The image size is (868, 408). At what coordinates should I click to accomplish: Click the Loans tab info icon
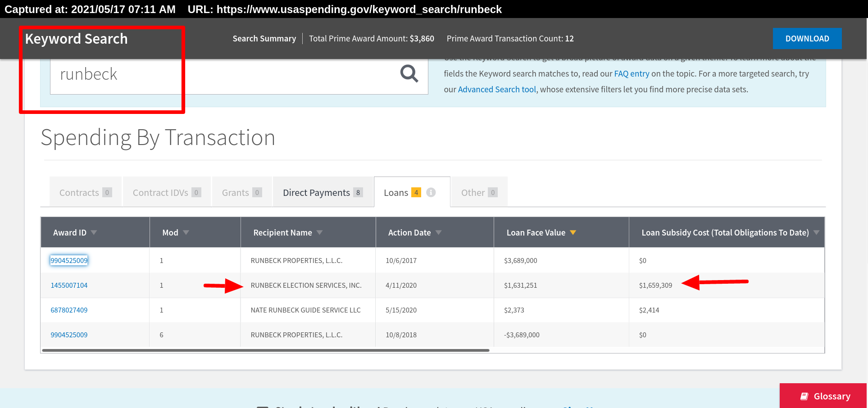point(431,192)
